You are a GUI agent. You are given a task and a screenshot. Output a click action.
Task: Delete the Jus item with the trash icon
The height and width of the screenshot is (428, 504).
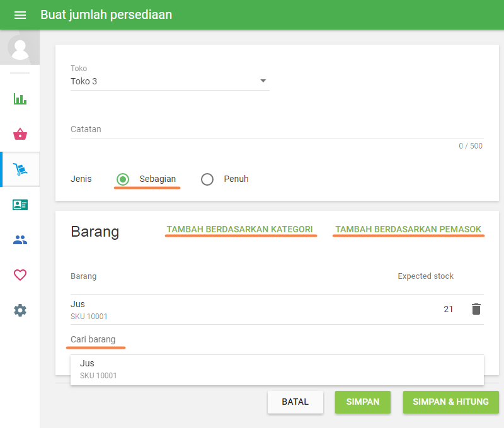pyautogui.click(x=476, y=309)
